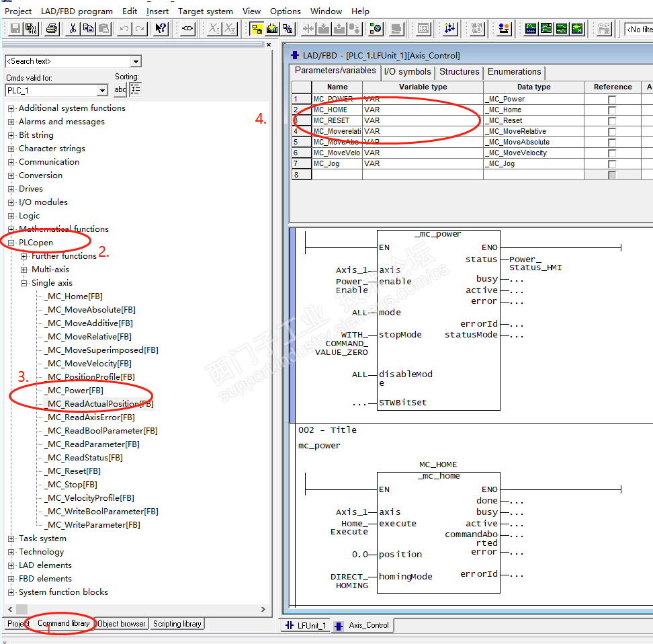
Task: Click the context help arrow icon
Action: 161,29
